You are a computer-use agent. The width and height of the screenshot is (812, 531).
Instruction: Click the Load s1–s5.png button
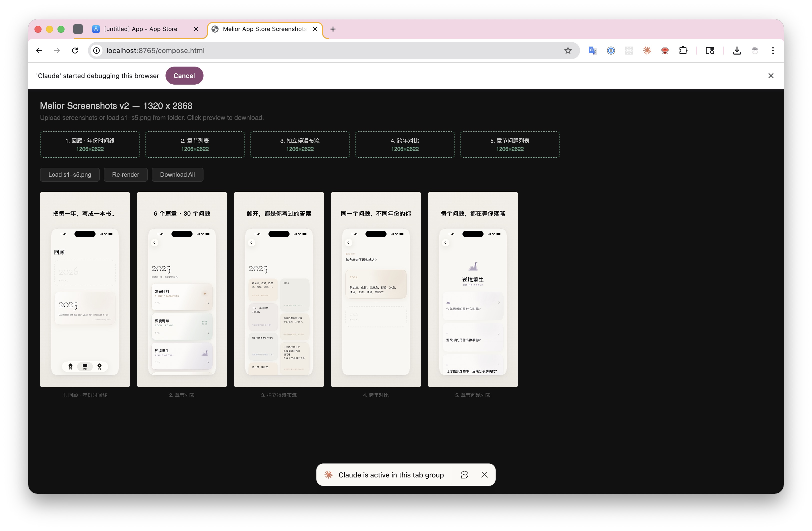pos(69,174)
